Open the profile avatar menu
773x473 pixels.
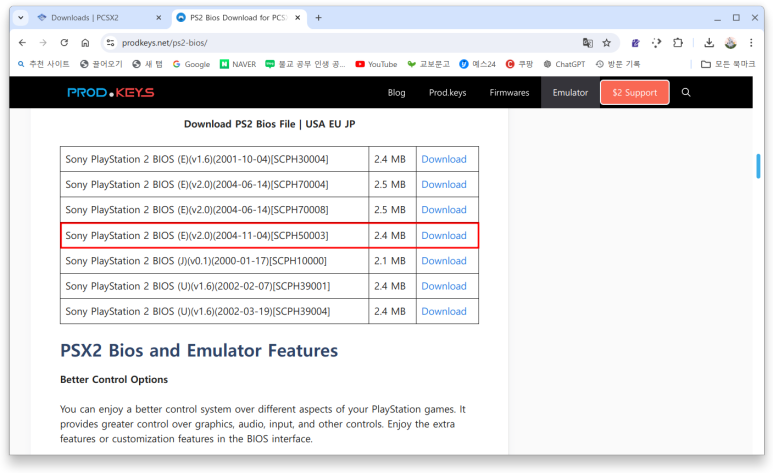731,43
